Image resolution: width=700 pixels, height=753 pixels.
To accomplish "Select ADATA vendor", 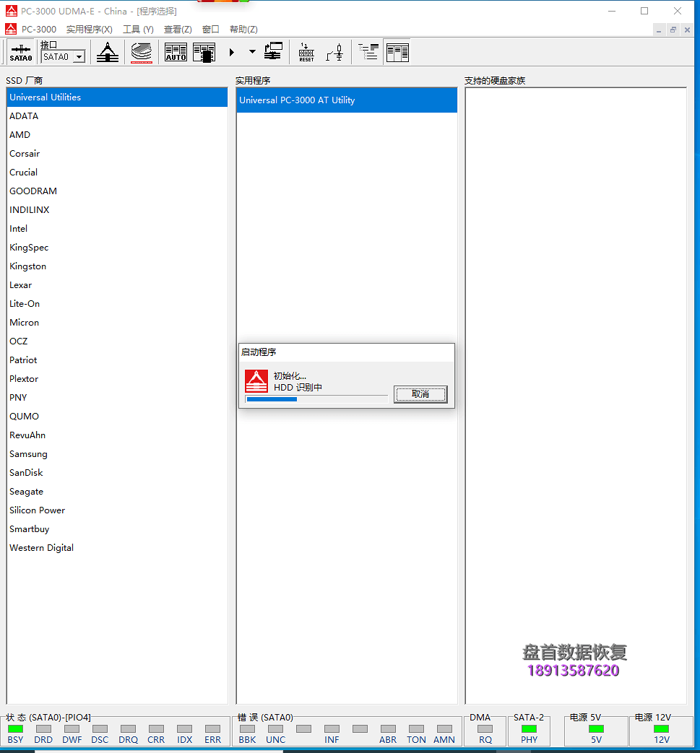I will point(117,116).
